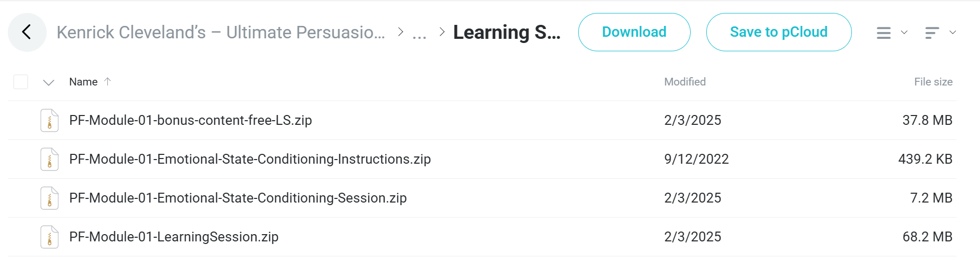Viewport: 980px width, 259px height.
Task: Open the sort options icon
Action: click(x=932, y=33)
